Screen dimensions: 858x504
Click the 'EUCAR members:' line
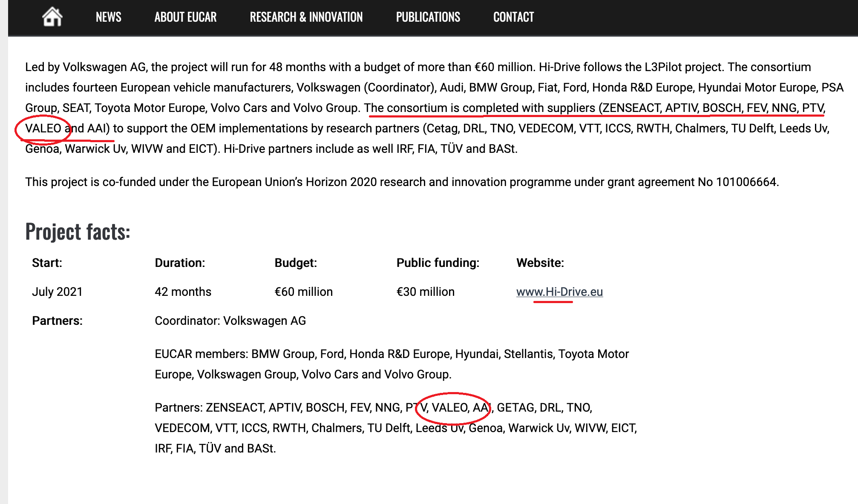click(x=202, y=354)
